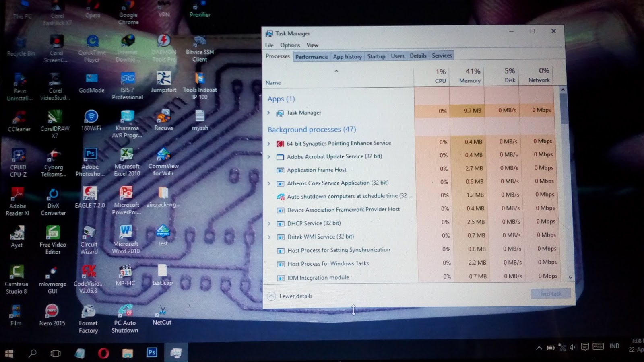Switch to the Details tab
Viewport: 644px width, 362px height.
pos(418,56)
